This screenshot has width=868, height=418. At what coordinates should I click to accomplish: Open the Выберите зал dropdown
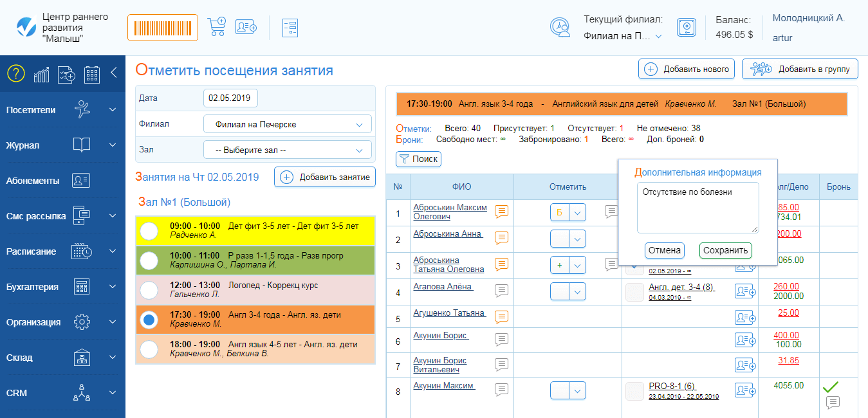(x=288, y=150)
